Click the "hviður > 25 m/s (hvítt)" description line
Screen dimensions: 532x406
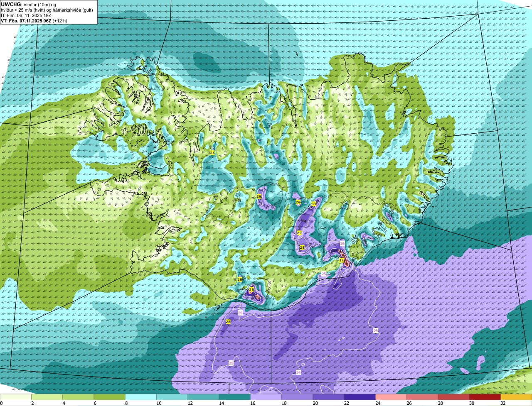(x=47, y=10)
